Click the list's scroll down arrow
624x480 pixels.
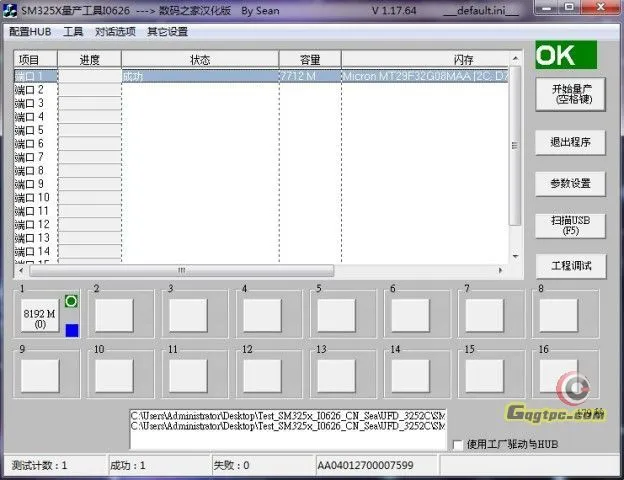click(515, 256)
